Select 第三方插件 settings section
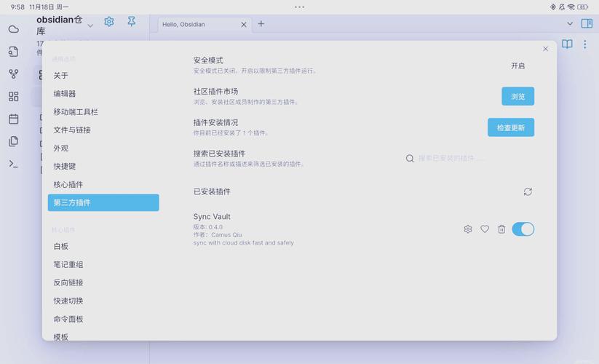The width and height of the screenshot is (599, 364). 103,202
